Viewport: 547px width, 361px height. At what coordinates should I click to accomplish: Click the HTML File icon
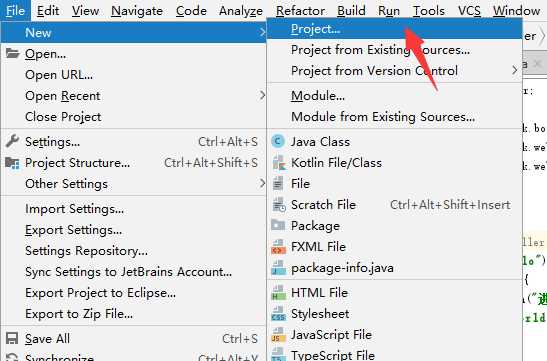(278, 293)
